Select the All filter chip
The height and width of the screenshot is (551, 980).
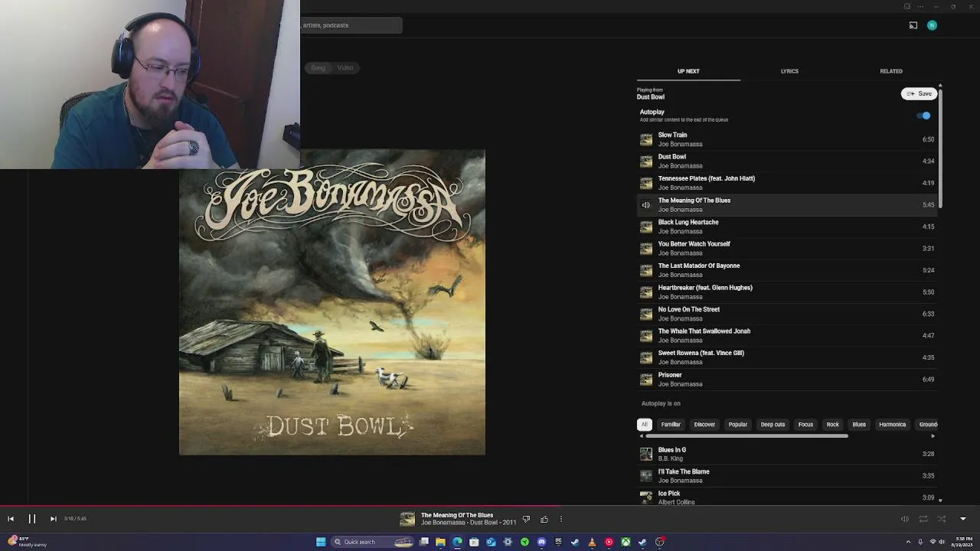pyautogui.click(x=645, y=424)
